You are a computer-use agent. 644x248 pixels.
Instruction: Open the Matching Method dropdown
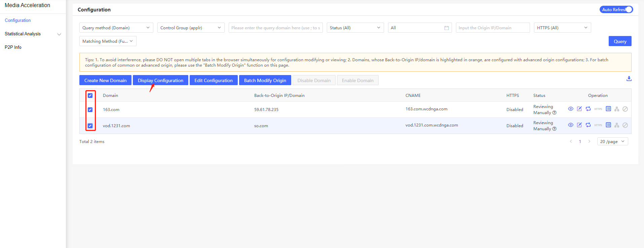(x=108, y=41)
